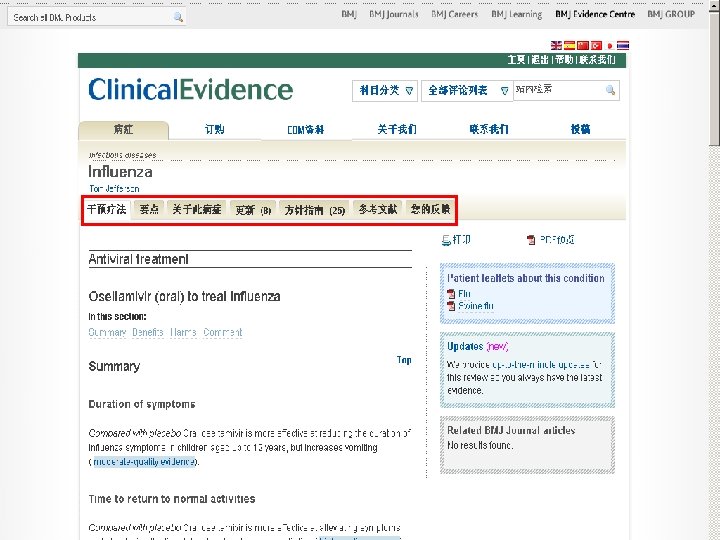Click 帮助 in the green bar
This screenshot has height=540, width=720.
click(x=564, y=60)
